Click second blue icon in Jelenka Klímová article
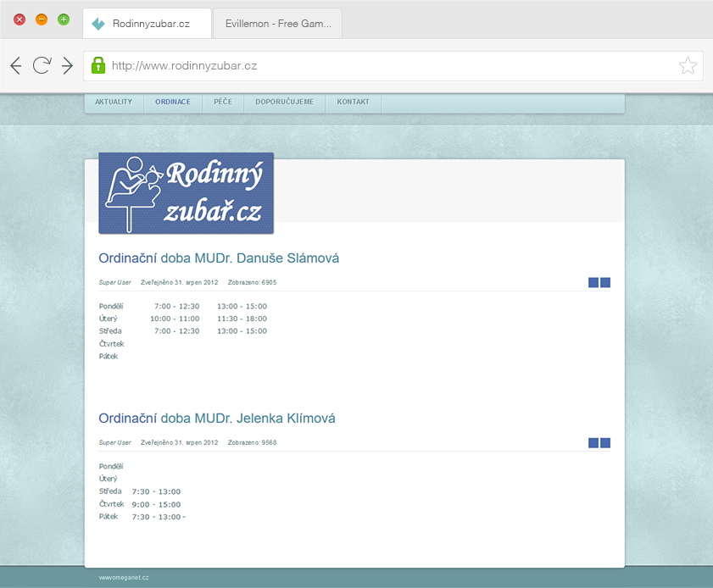 605,443
